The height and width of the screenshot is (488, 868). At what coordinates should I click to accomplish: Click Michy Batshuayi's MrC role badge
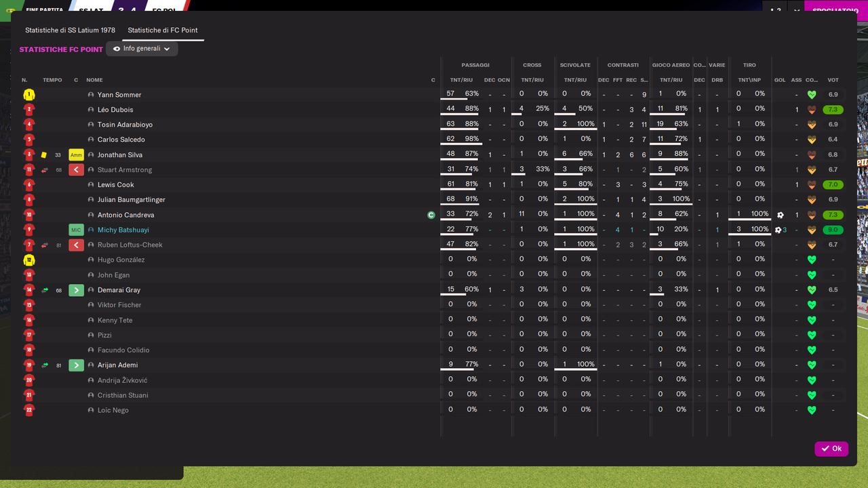[76, 230]
